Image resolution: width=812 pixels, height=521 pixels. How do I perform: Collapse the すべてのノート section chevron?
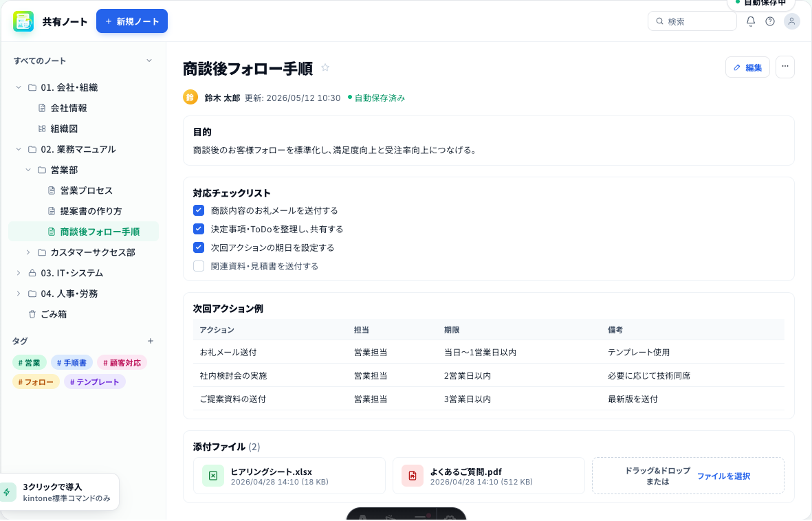tap(149, 60)
